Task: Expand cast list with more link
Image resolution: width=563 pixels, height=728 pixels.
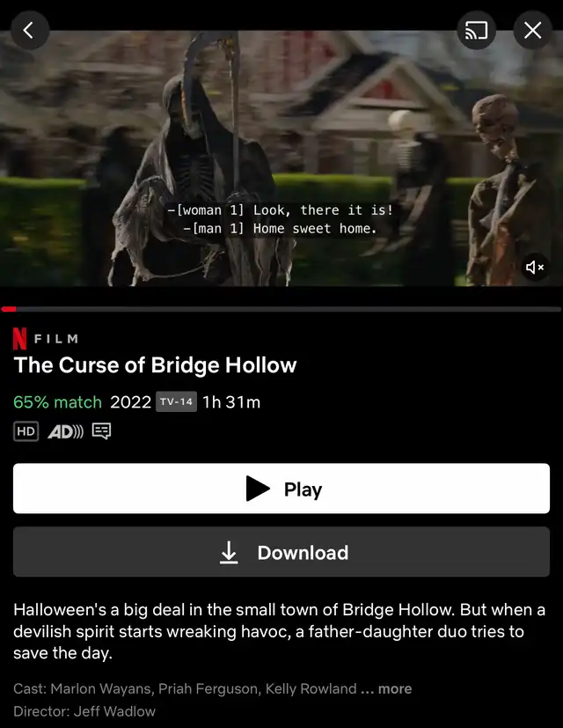Action: point(394,688)
